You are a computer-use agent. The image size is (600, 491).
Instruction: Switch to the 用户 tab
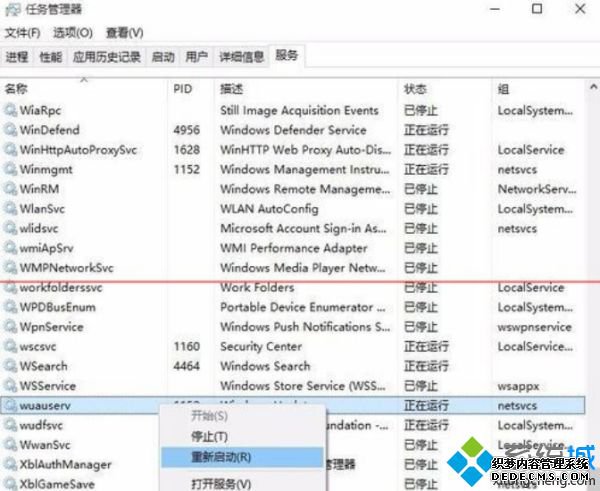point(196,57)
